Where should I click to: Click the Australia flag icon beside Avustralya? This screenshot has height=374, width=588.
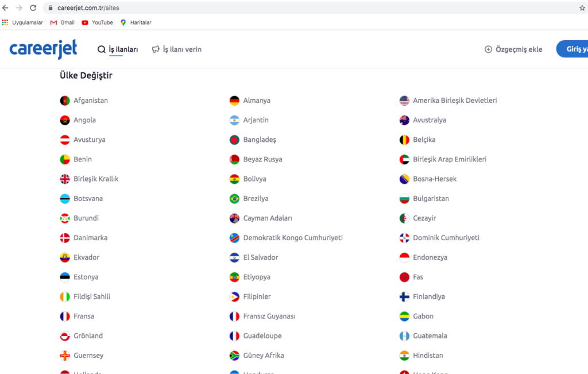(404, 121)
